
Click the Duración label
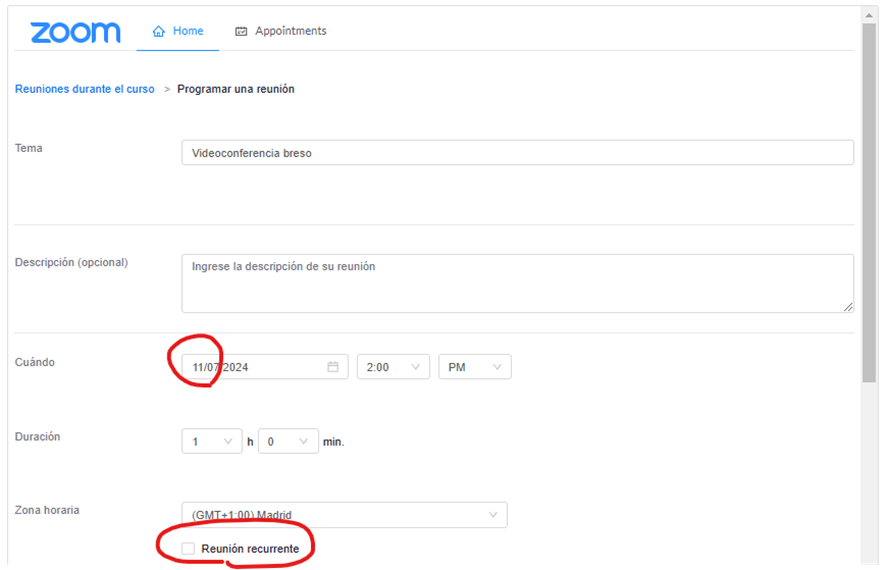(37, 437)
